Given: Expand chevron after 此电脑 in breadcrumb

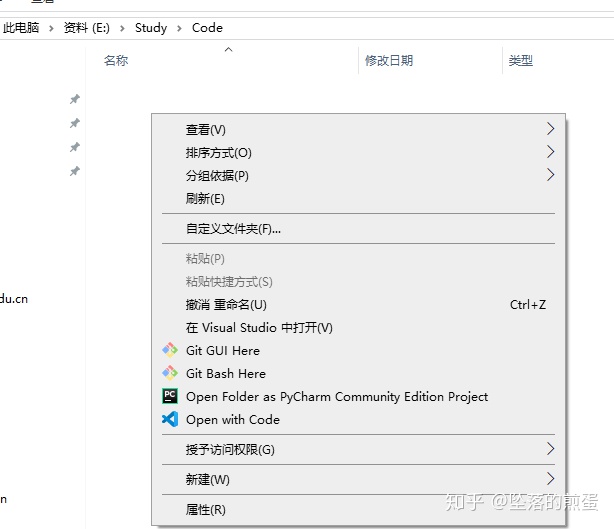Looking at the screenshot, I should click(x=51, y=28).
